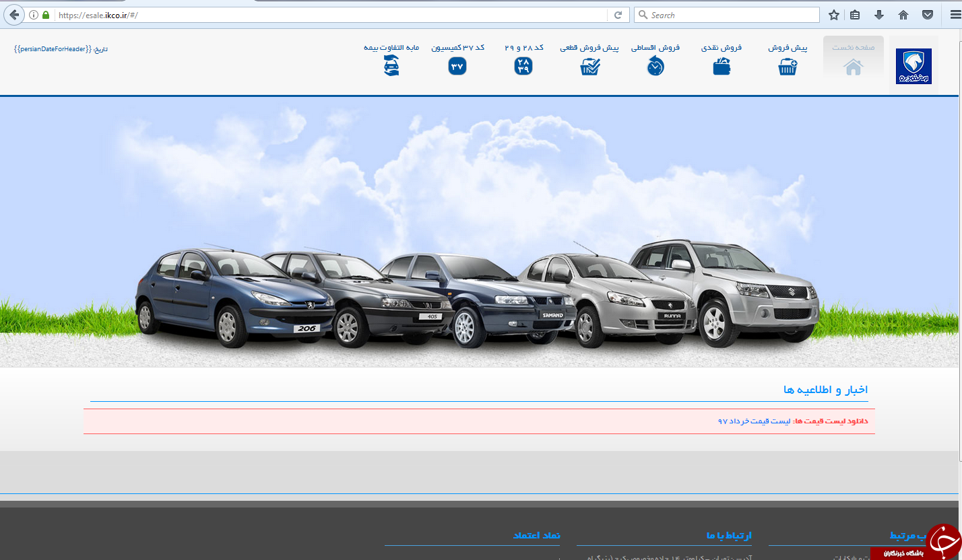Viewport: 962px width, 560px height.
Task: Click the wallet icon under فروش نقدی
Action: [x=721, y=67]
